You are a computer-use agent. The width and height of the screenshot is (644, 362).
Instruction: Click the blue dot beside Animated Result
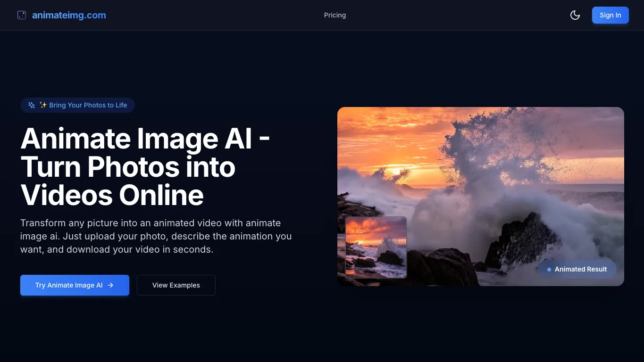(549, 270)
